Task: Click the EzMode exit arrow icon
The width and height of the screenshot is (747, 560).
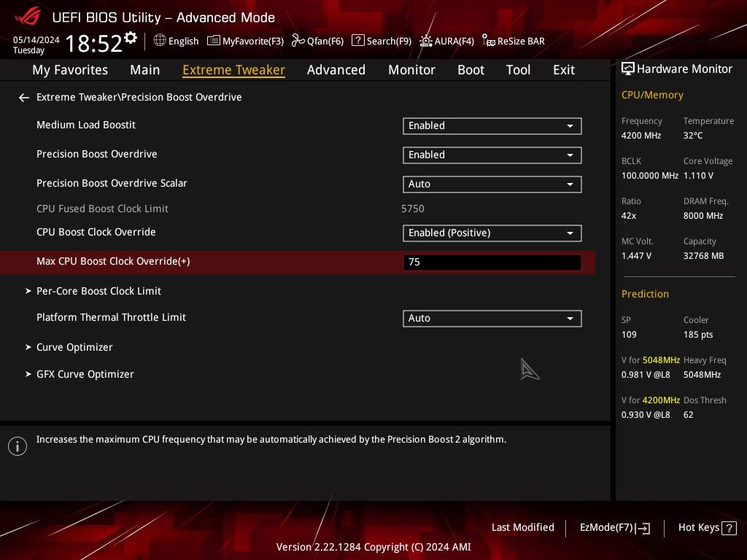Action: click(643, 528)
